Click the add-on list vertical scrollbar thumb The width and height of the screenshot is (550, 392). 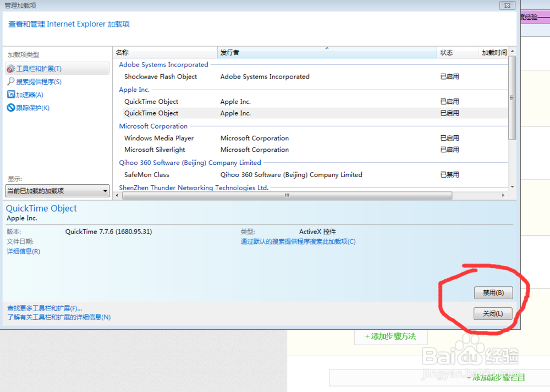[513, 98]
